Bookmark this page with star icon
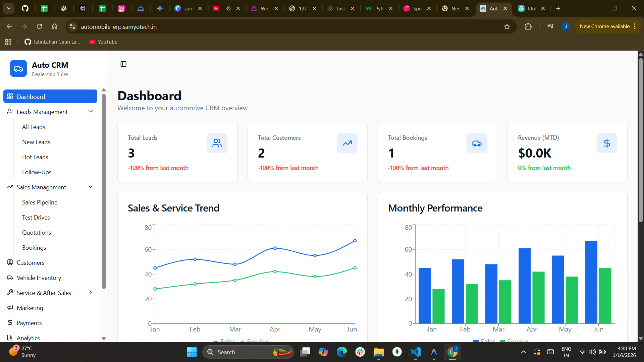Image resolution: width=644 pixels, height=362 pixels. (507, 26)
